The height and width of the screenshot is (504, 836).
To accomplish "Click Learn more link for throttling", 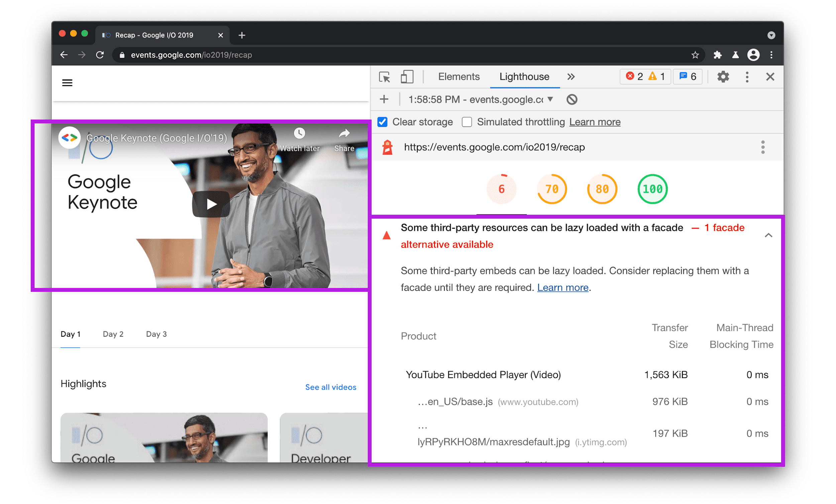I will [594, 122].
